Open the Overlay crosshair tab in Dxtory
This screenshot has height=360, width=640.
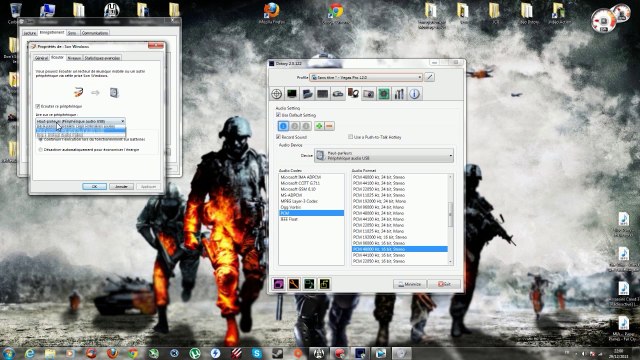click(x=276, y=94)
